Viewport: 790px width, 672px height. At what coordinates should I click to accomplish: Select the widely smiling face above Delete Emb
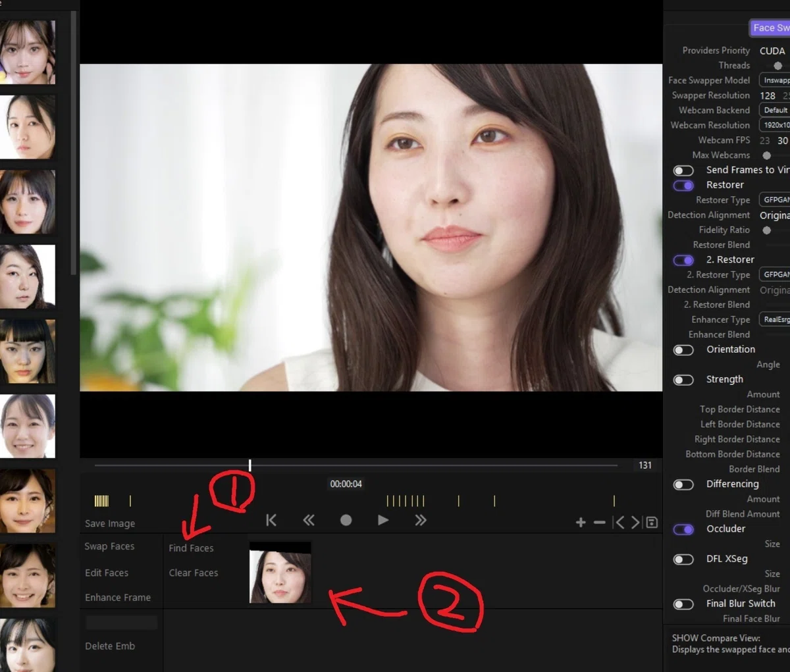pyautogui.click(x=27, y=576)
